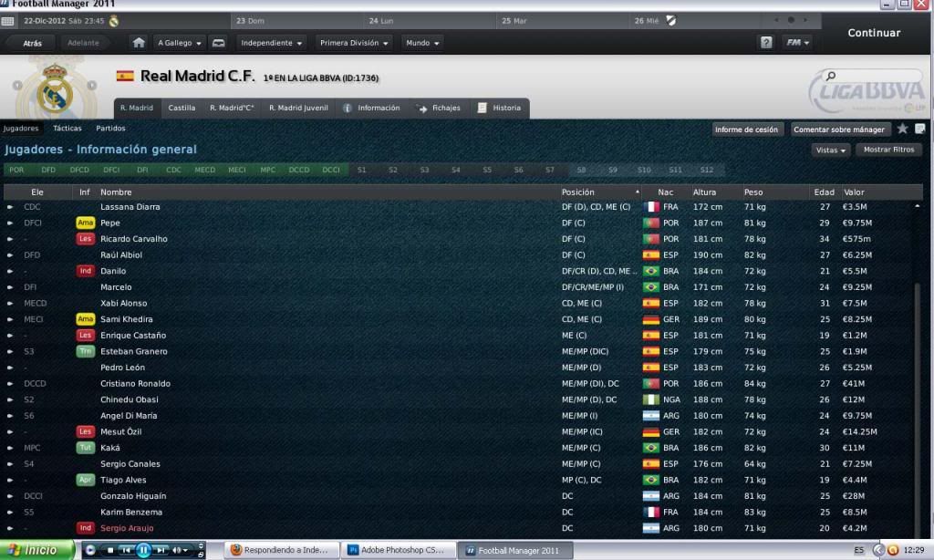The image size is (934, 560).
Task: Select the S12 substitute slot
Action: click(x=707, y=171)
